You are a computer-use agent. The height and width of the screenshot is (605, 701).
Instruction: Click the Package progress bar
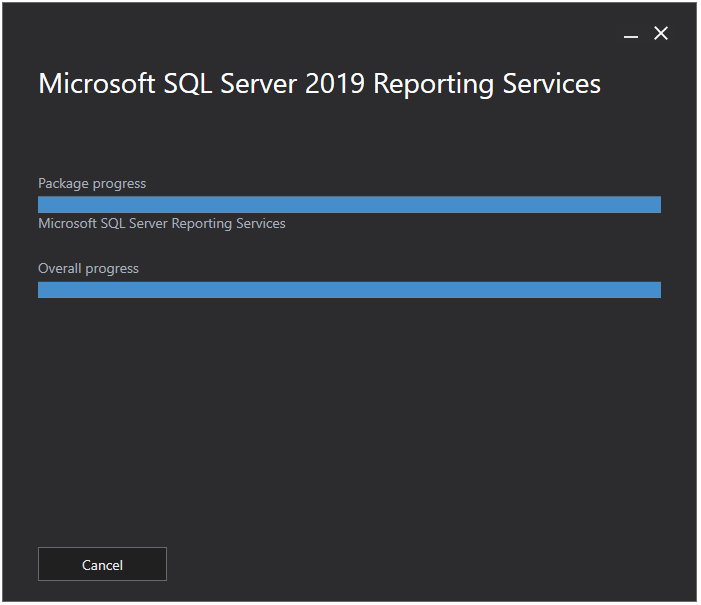coord(349,205)
